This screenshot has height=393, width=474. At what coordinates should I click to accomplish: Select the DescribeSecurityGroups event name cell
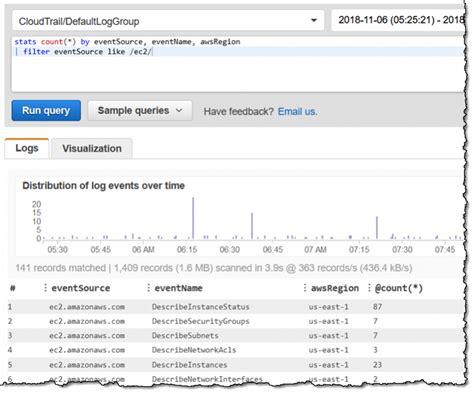pyautogui.click(x=200, y=321)
